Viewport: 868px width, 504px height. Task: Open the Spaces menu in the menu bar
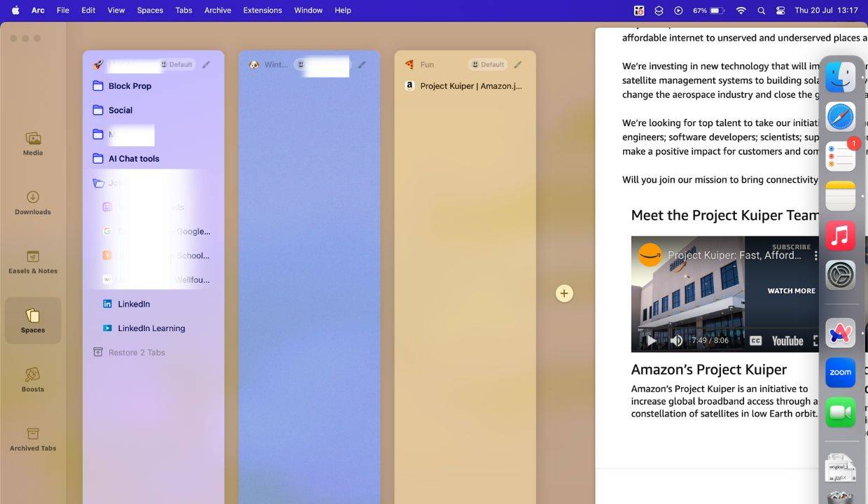[150, 10]
